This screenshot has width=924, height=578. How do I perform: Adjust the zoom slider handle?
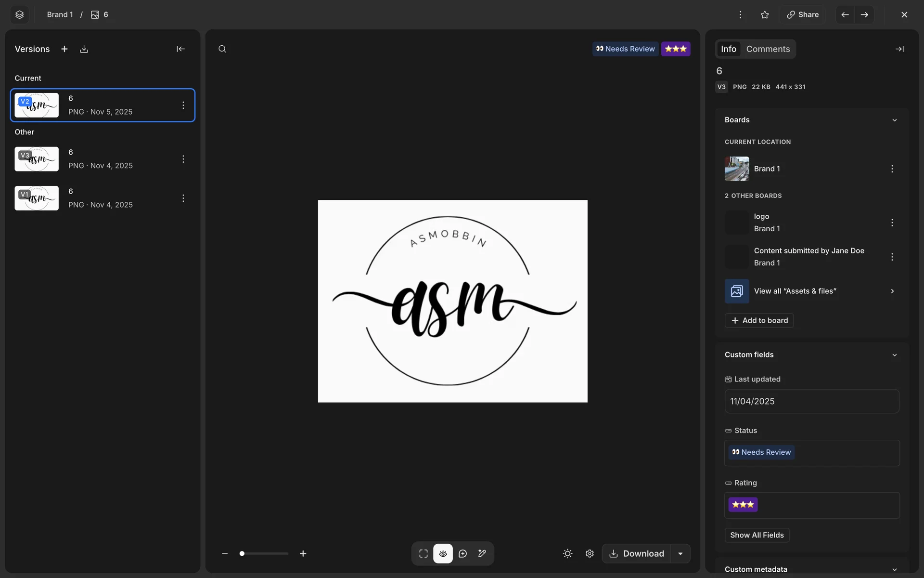pos(242,553)
